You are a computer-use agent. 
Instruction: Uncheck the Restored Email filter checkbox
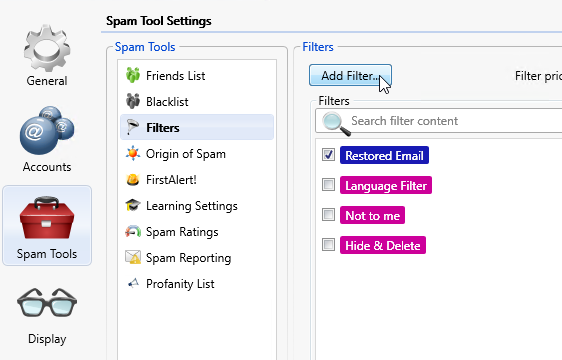pos(328,155)
